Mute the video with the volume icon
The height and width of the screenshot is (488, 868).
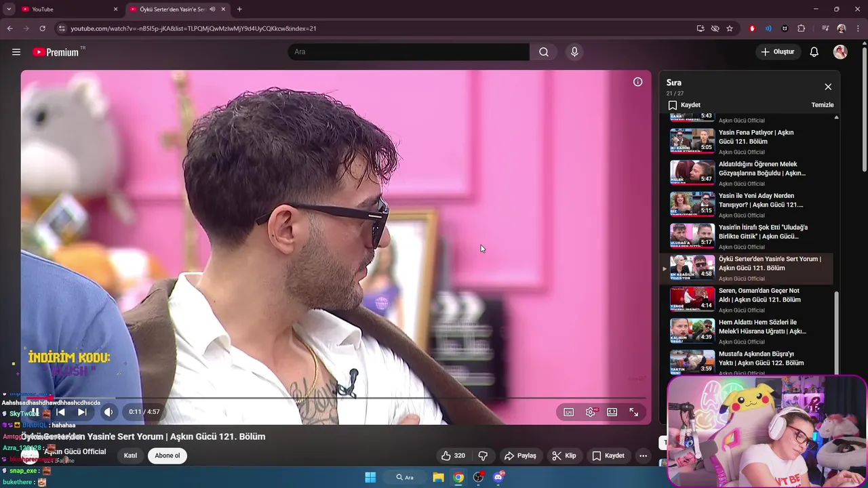[108, 412]
